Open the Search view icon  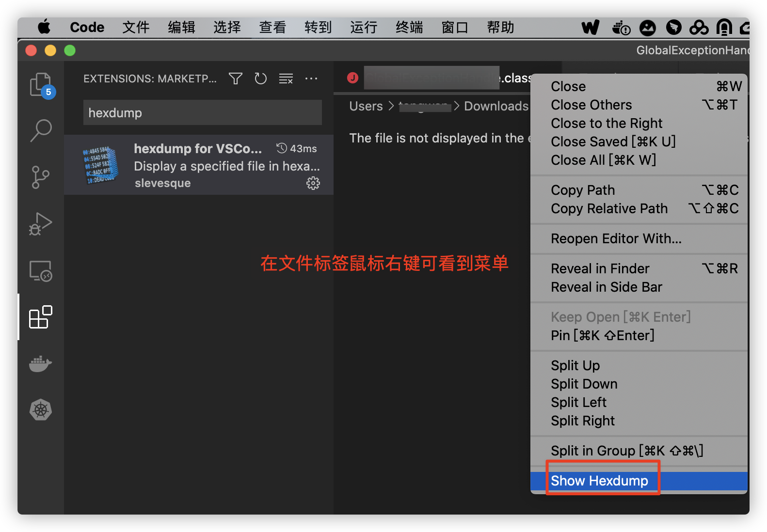[41, 130]
